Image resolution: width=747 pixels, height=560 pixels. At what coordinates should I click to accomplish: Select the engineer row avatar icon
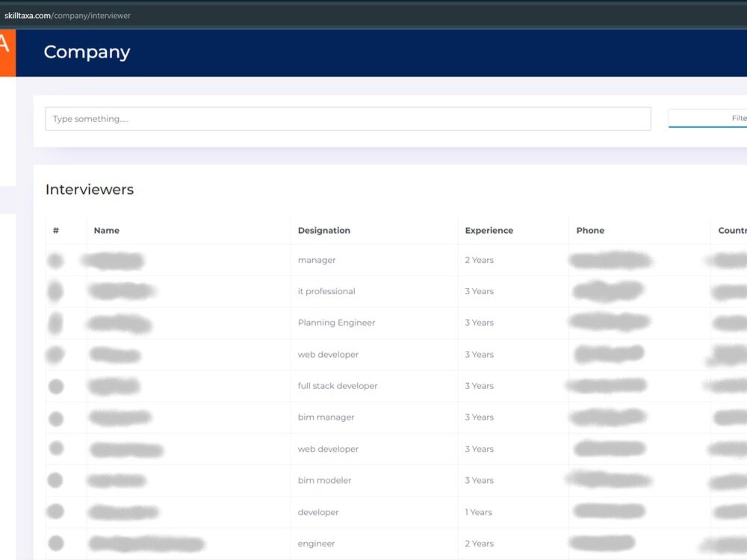55,543
